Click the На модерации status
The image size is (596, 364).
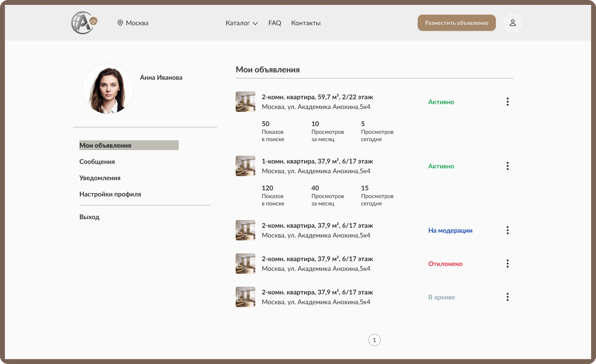pyautogui.click(x=450, y=230)
